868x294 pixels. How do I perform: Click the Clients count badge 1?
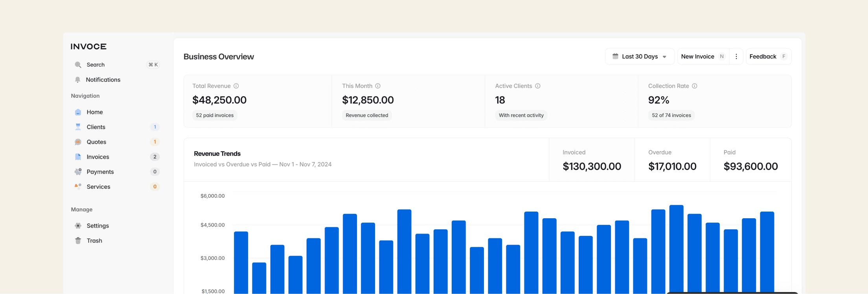155,127
